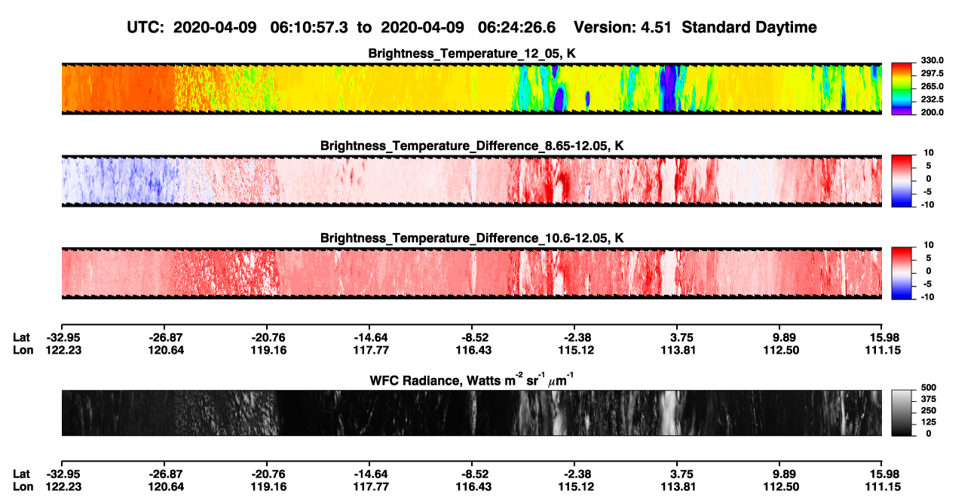
Task: Click the 200.0 colorbar tick label
Action: pos(933,112)
